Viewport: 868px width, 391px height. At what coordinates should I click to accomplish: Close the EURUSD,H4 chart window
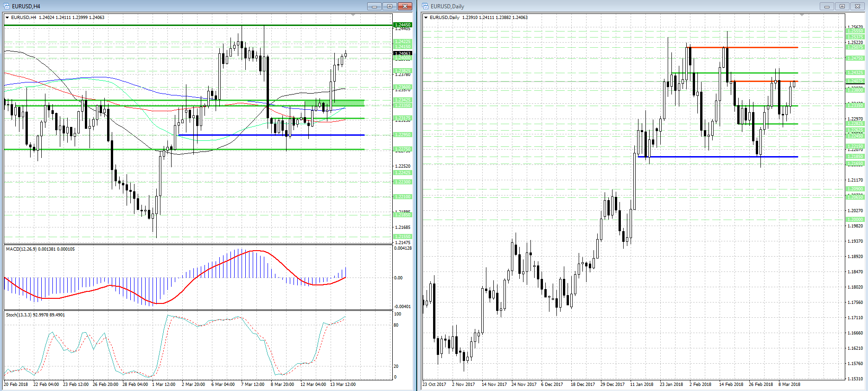pos(405,6)
